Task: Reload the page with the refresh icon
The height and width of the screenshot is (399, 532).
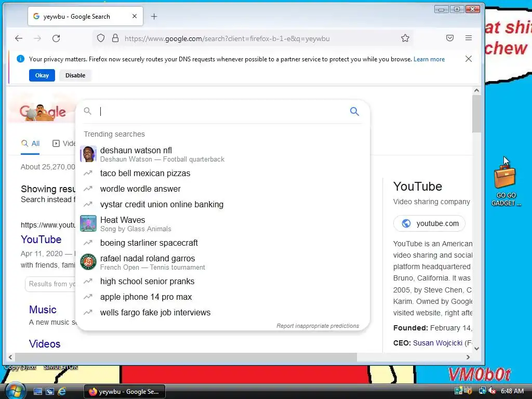Action: (x=56, y=38)
